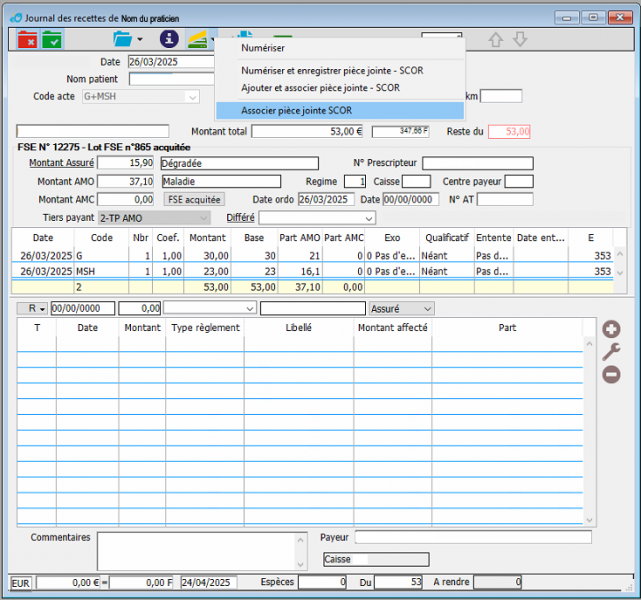Click the Du amount field
Viewport: 641px width, 600px height.
point(398,582)
